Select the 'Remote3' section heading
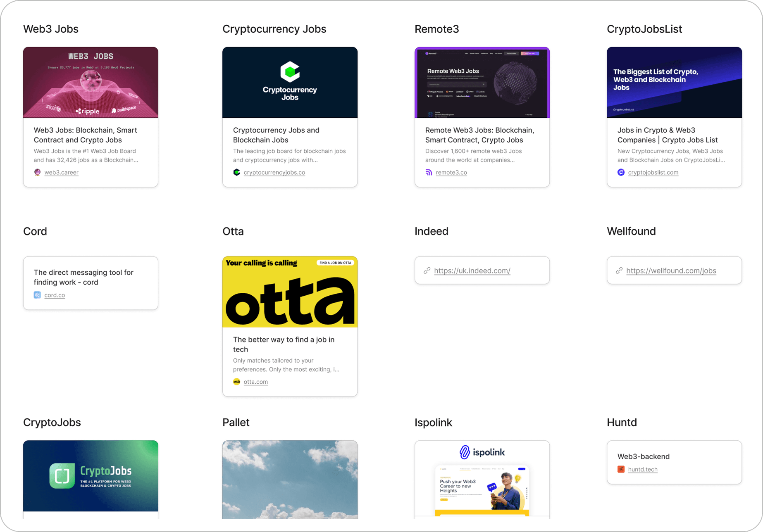 point(437,29)
